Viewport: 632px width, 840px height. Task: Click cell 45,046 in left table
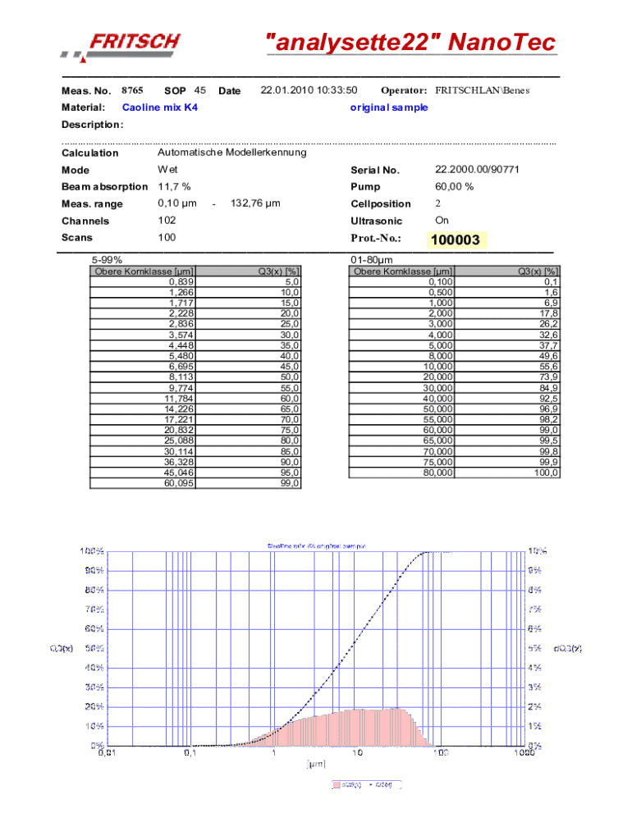143,472
